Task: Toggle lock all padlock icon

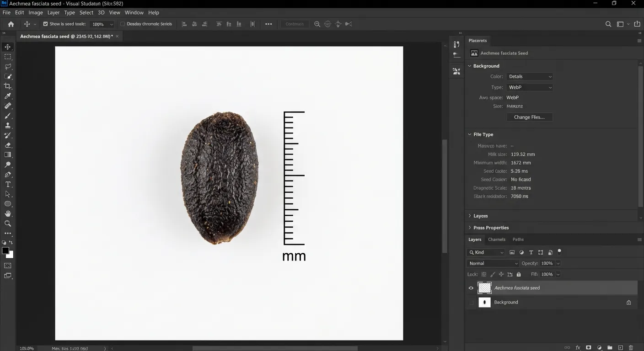Action: click(x=519, y=274)
